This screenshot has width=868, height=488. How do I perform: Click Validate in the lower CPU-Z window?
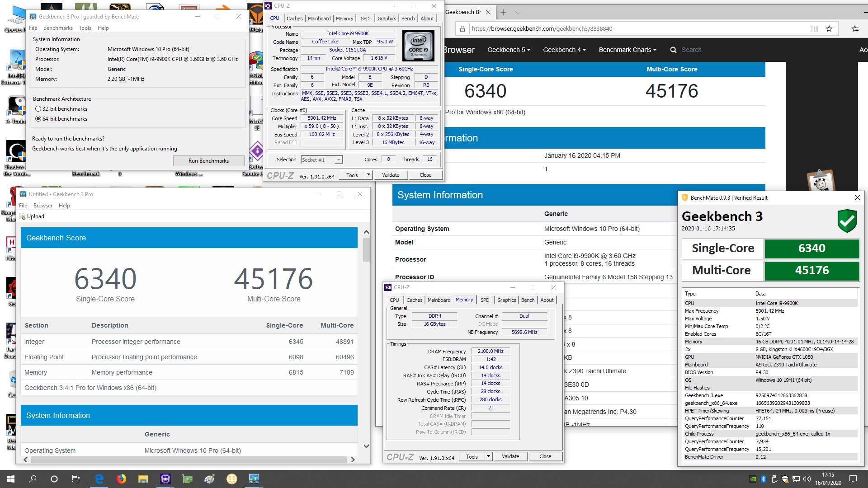tap(510, 456)
